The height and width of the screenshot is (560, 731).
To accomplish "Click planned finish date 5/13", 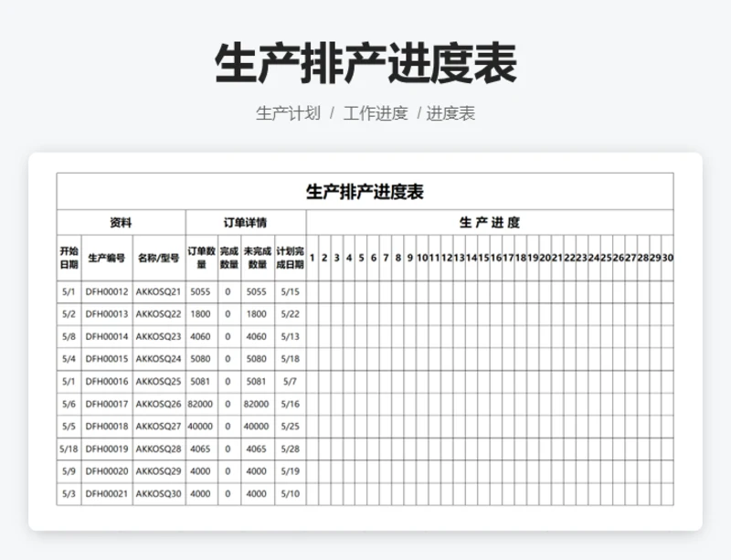I will pyautogui.click(x=290, y=337).
